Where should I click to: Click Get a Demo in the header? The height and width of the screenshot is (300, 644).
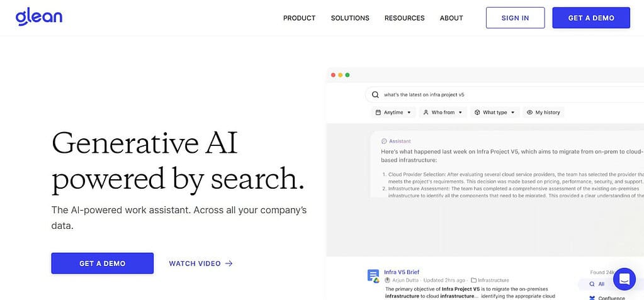pos(591,18)
